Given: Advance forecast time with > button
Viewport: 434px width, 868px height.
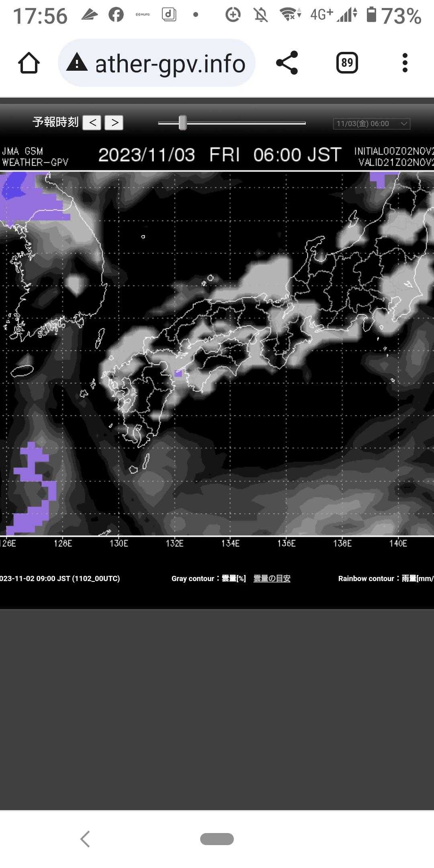Looking at the screenshot, I should [x=114, y=123].
